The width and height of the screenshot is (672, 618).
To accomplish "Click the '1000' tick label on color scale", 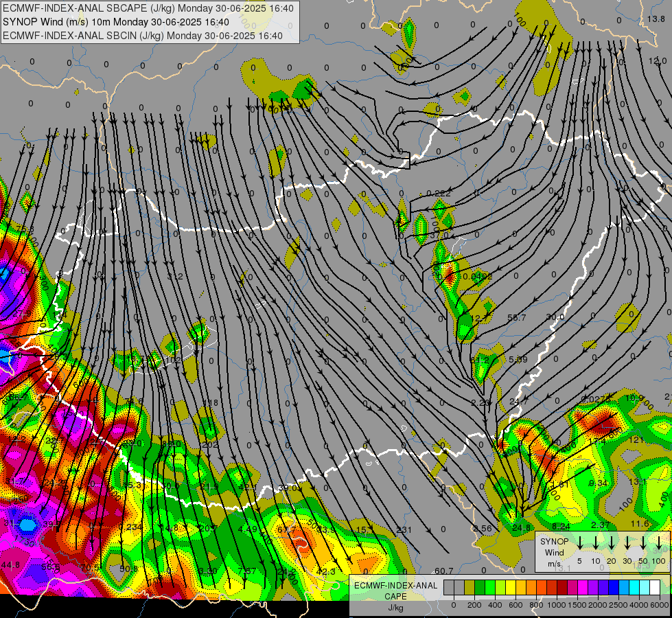I will [x=557, y=605].
